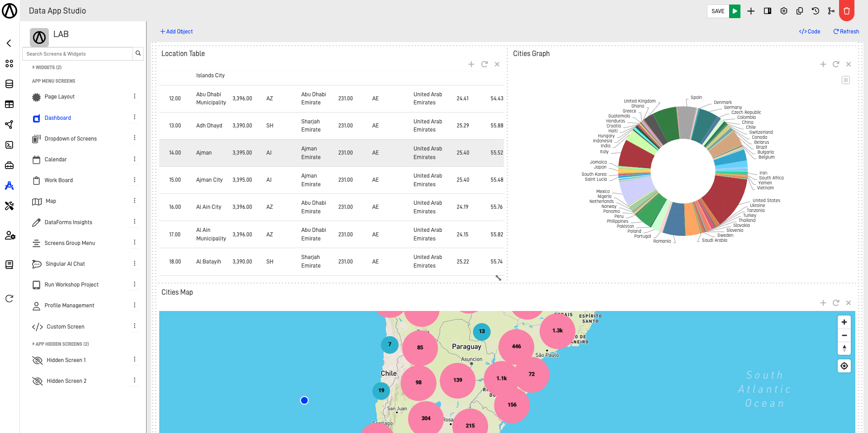
Task: Open the database icon in left rail
Action: click(9, 84)
